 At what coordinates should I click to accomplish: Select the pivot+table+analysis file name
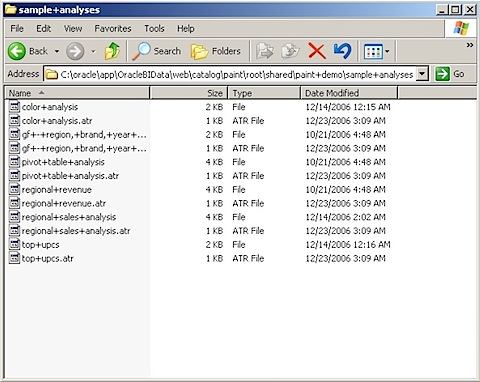pos(63,162)
